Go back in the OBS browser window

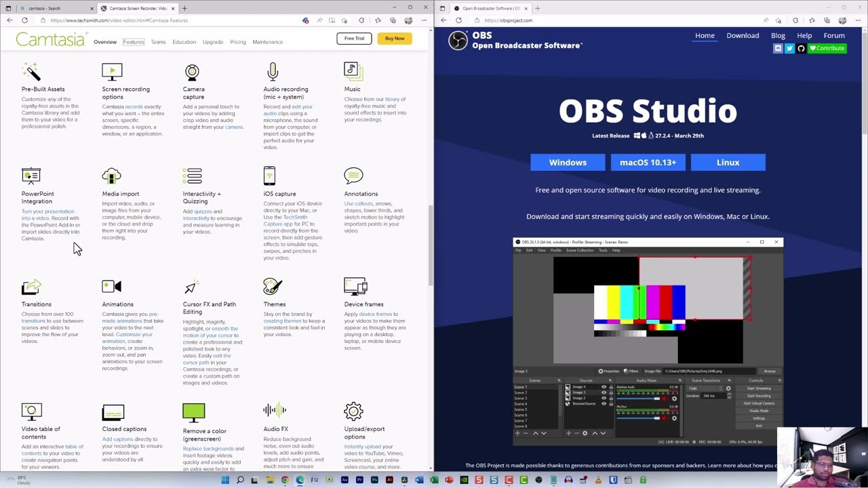443,20
